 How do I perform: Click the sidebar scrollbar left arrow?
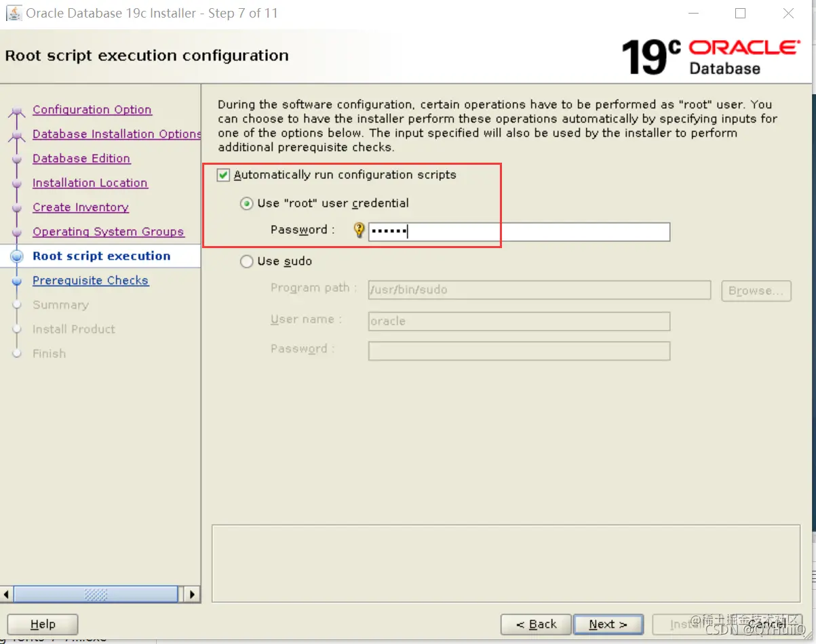[7, 595]
